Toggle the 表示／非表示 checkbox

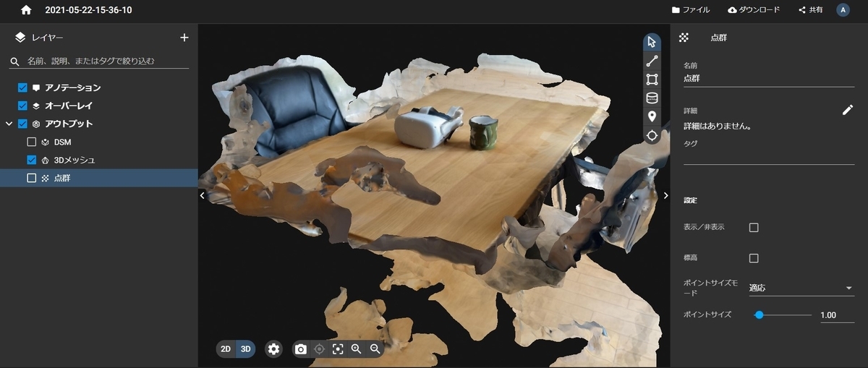point(754,228)
